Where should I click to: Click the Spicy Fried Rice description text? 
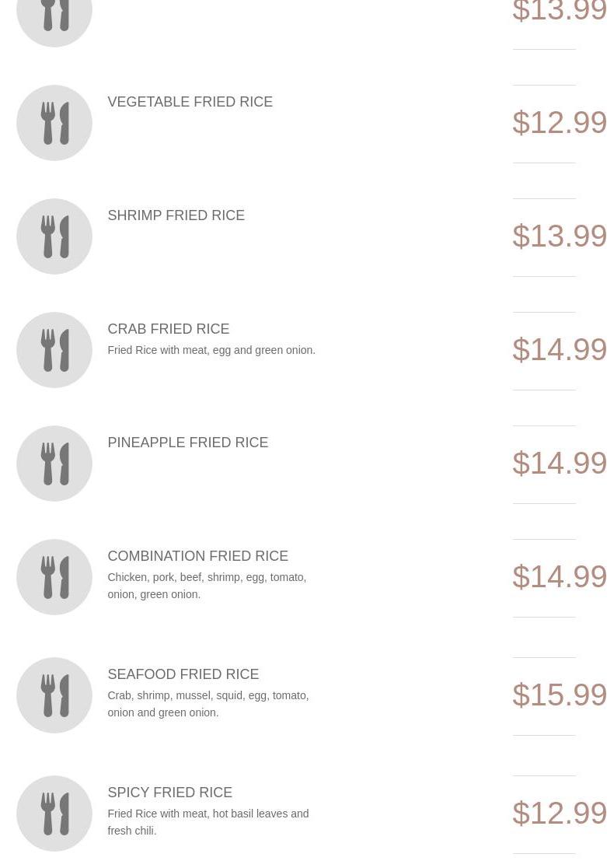click(208, 822)
